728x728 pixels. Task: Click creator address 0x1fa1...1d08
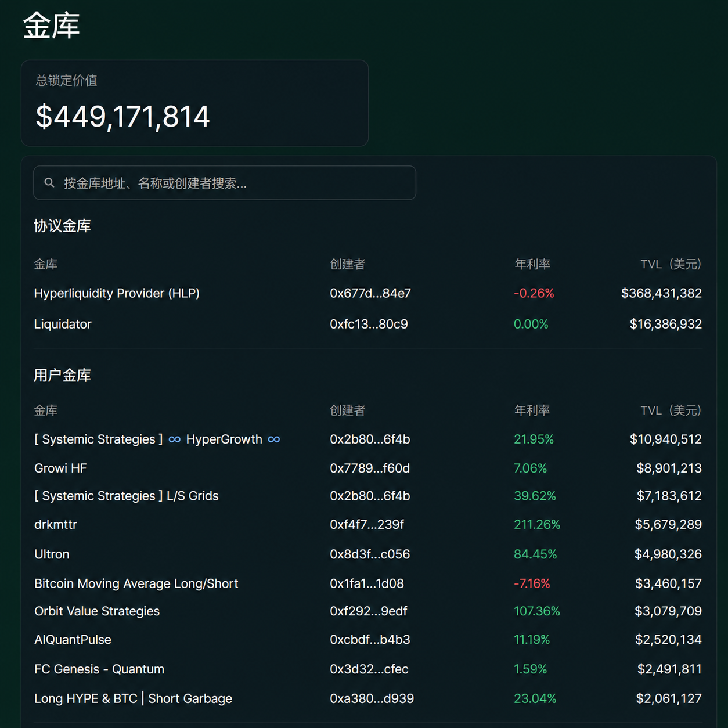pyautogui.click(x=367, y=583)
